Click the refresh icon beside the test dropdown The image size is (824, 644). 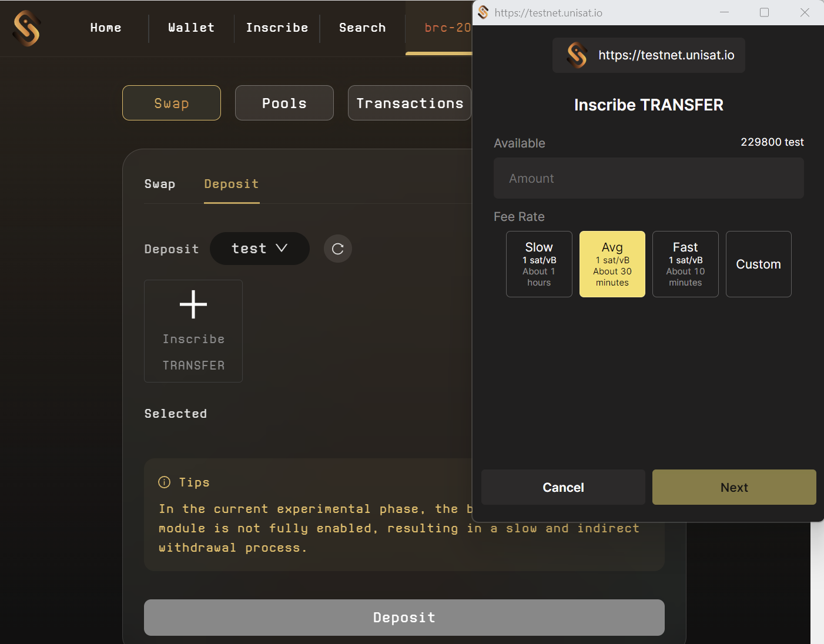point(337,249)
